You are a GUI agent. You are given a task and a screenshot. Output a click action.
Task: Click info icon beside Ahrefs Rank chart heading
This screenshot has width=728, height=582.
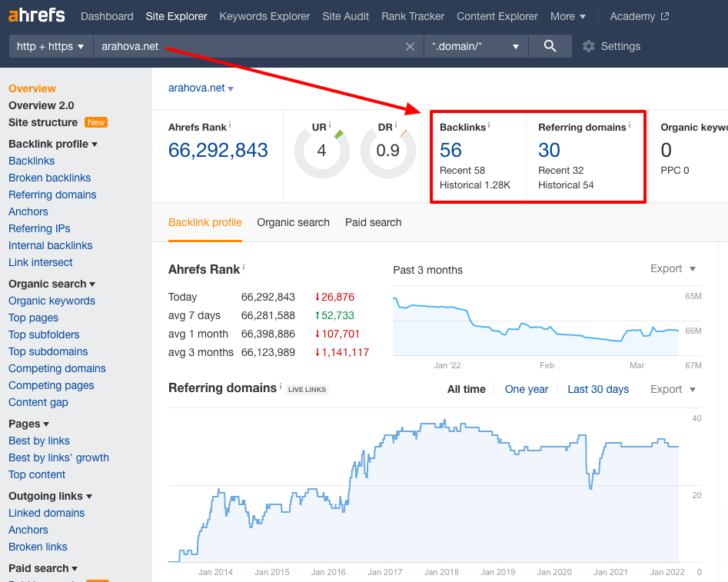[243, 267]
